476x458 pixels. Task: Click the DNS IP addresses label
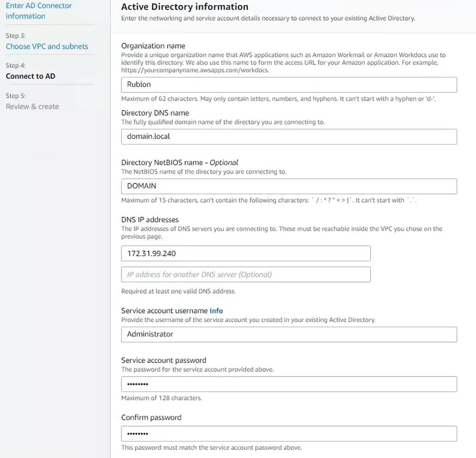tap(150, 219)
